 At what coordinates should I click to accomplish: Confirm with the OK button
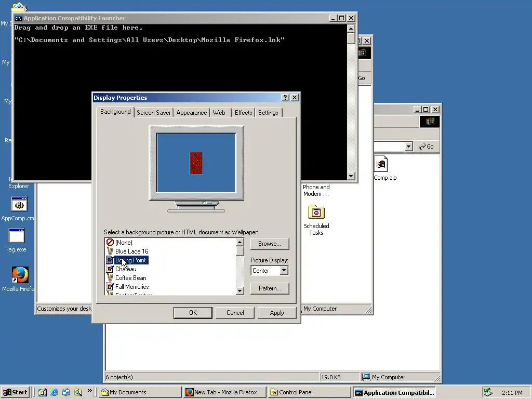click(193, 312)
